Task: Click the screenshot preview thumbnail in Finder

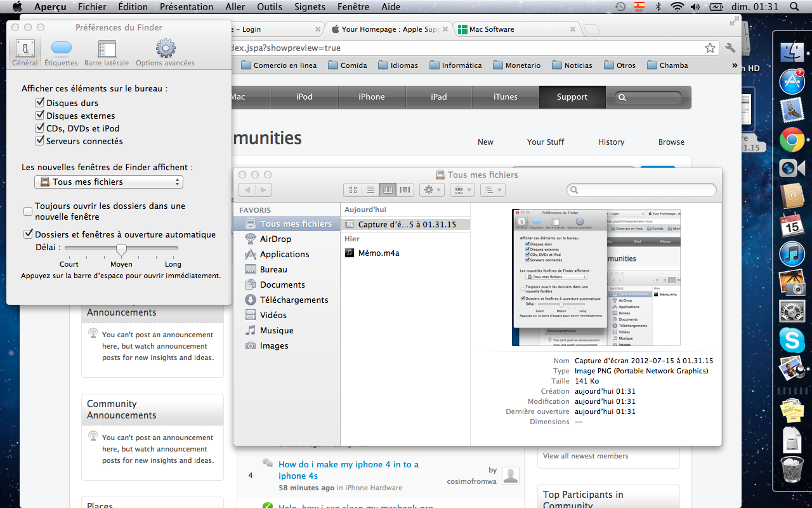Action: click(596, 277)
